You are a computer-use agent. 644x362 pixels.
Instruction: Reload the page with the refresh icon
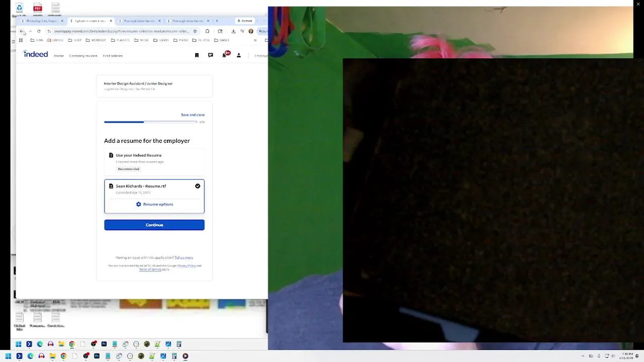39,31
